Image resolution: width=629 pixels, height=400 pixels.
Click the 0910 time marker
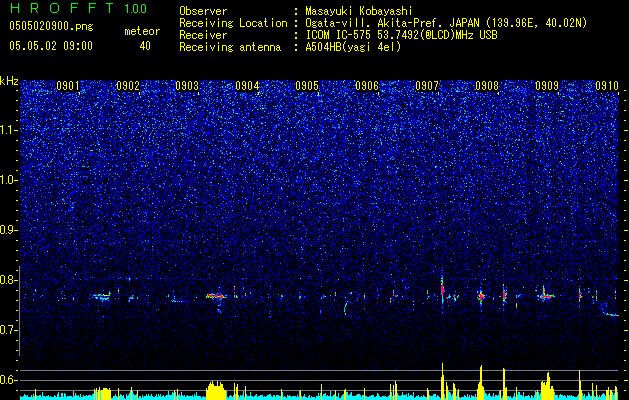(607, 86)
